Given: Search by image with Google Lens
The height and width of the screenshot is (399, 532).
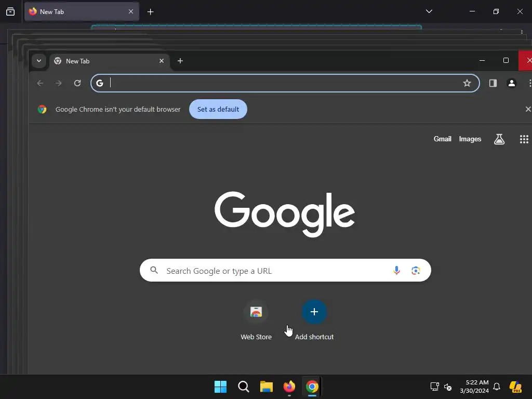Looking at the screenshot, I should [x=416, y=270].
